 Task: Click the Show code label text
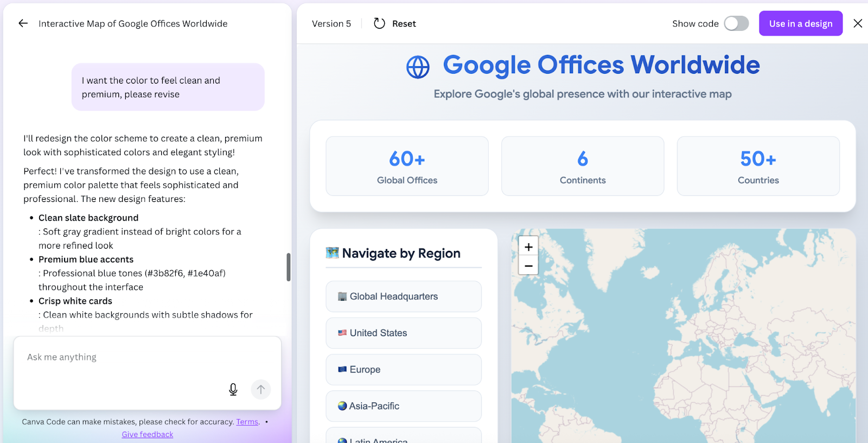(x=695, y=23)
